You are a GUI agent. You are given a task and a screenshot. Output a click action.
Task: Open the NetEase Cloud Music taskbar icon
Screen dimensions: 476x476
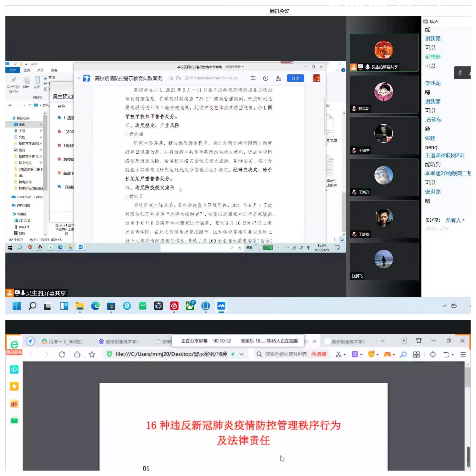174,306
